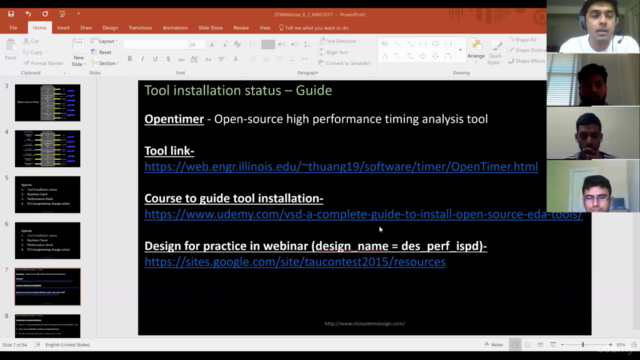
Task: Switch to the Insert tab
Action: tap(63, 28)
